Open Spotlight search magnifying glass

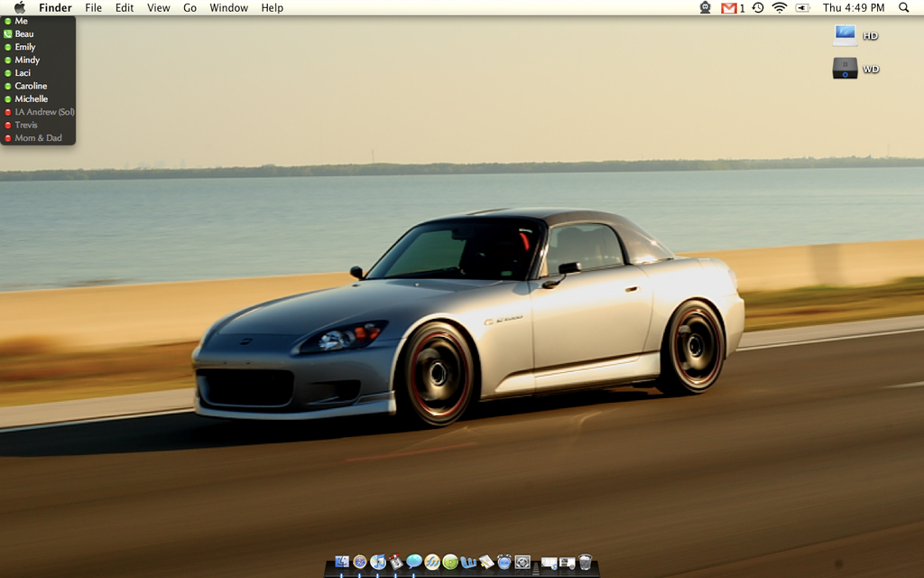point(904,8)
